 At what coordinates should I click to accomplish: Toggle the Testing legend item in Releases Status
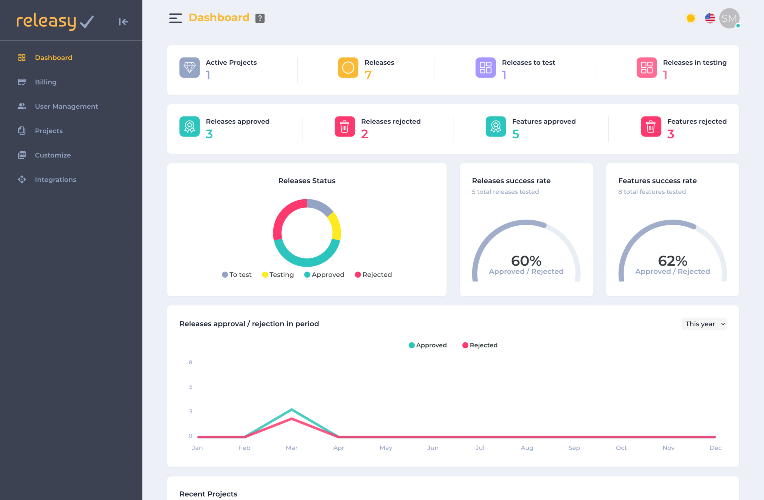pyautogui.click(x=278, y=275)
